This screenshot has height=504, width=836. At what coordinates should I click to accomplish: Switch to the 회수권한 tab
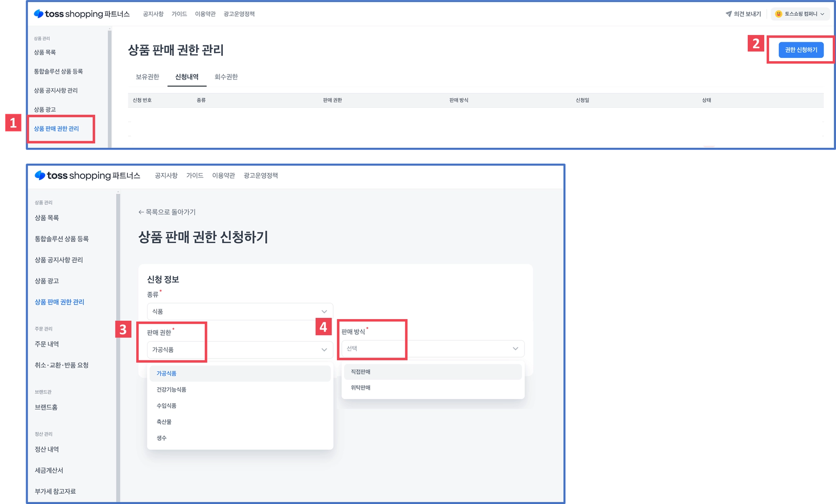pyautogui.click(x=226, y=77)
